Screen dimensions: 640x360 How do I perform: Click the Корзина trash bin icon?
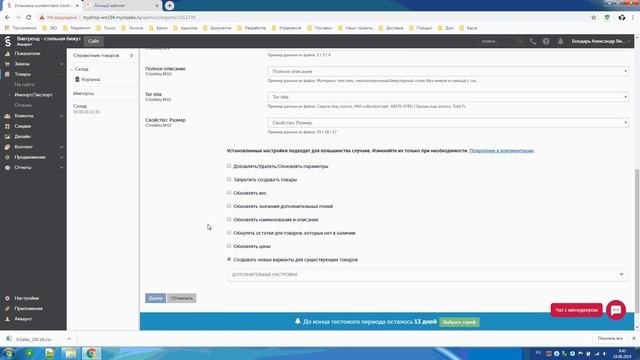[77, 79]
